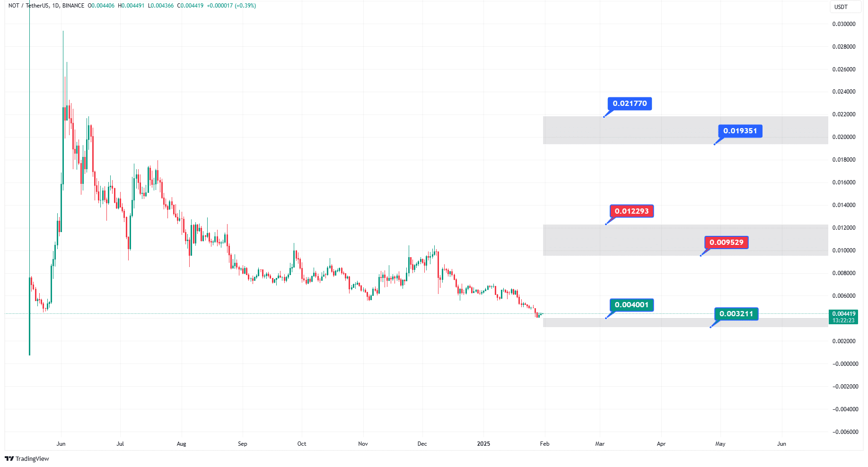The width and height of the screenshot is (868, 467).
Task: Click the Aug label on time axis
Action: point(182,444)
